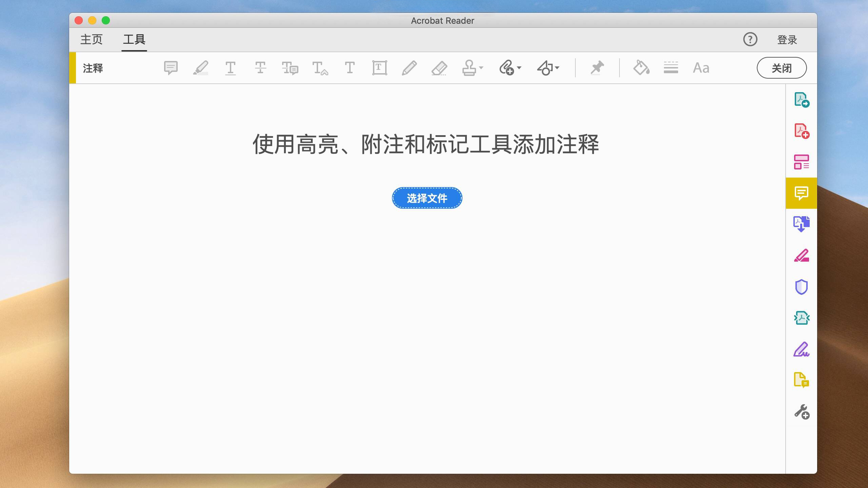Click the Protect shield icon in the sidebar
The height and width of the screenshot is (488, 868).
[801, 287]
